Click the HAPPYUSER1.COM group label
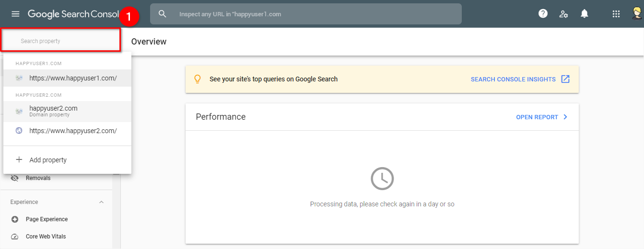The height and width of the screenshot is (249, 644). pos(38,63)
